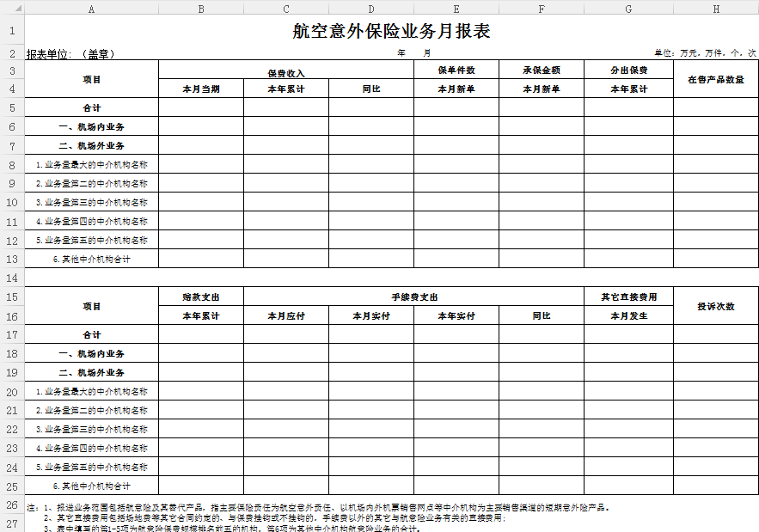The width and height of the screenshot is (759, 532).
Task: Click the 其它直接费用 header cell
Action: (x=628, y=297)
